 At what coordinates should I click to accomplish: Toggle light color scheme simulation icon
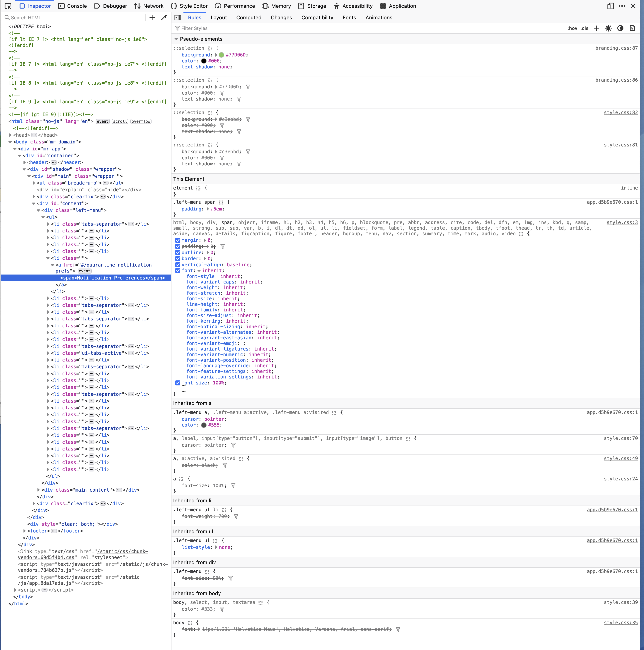pyautogui.click(x=608, y=28)
